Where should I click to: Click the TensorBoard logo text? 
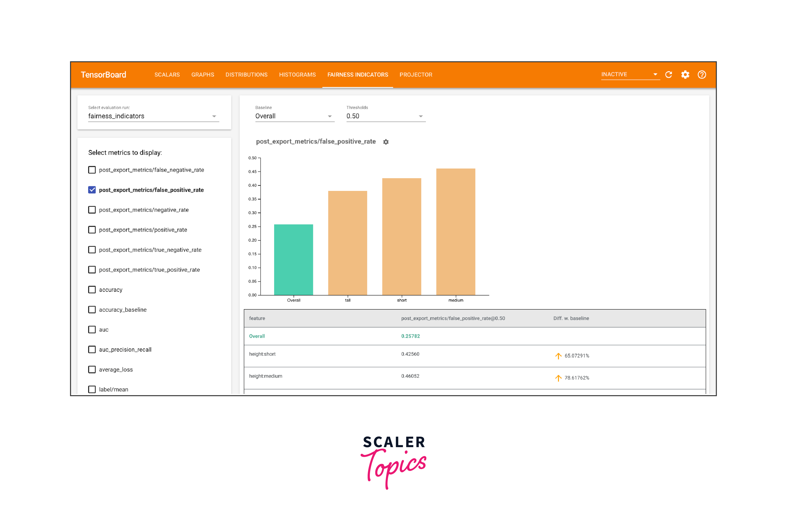click(103, 75)
